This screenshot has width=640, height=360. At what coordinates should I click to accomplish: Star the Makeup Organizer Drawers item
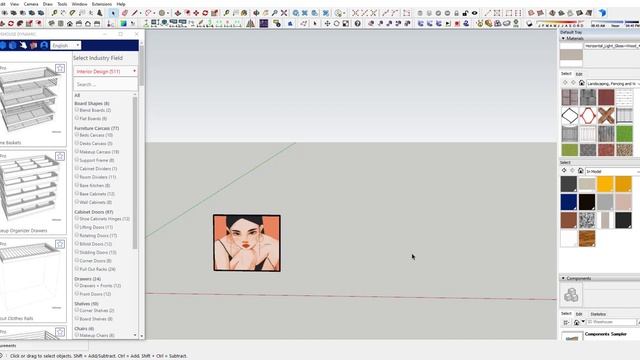pos(60,156)
